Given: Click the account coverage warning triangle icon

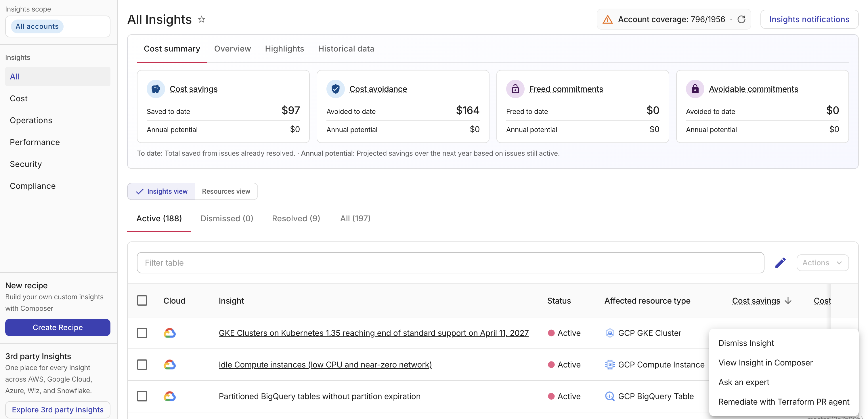Looking at the screenshot, I should [607, 19].
